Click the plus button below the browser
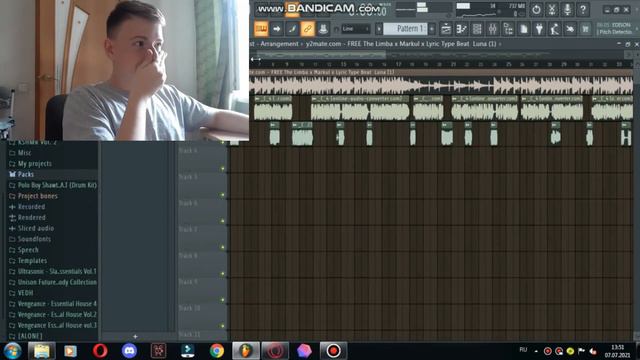 click(135, 337)
